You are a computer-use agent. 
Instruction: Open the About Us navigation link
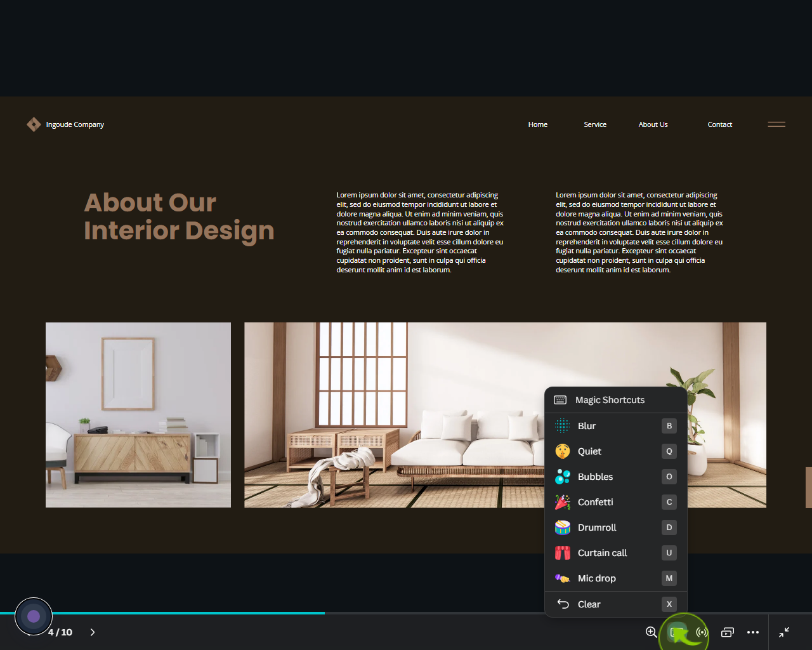pos(653,124)
